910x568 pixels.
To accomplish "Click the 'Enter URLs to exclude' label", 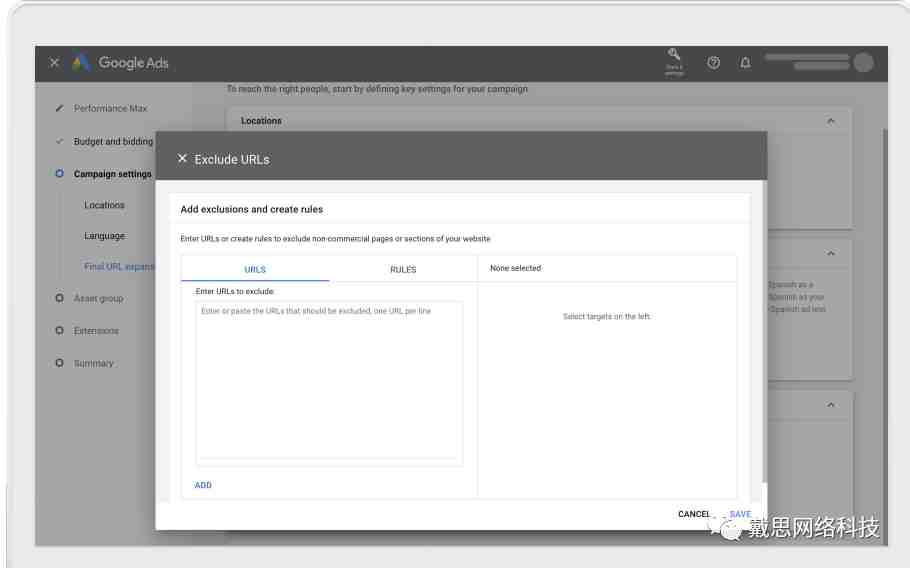I will (x=234, y=291).
